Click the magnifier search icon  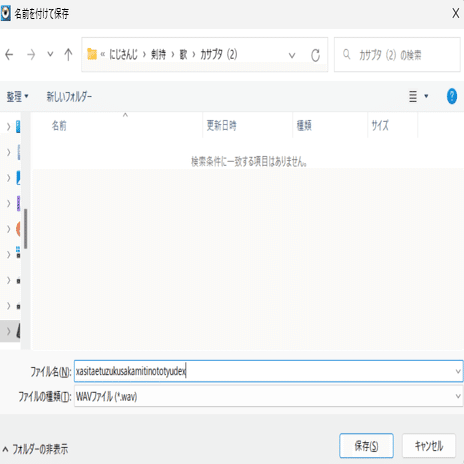click(x=347, y=54)
